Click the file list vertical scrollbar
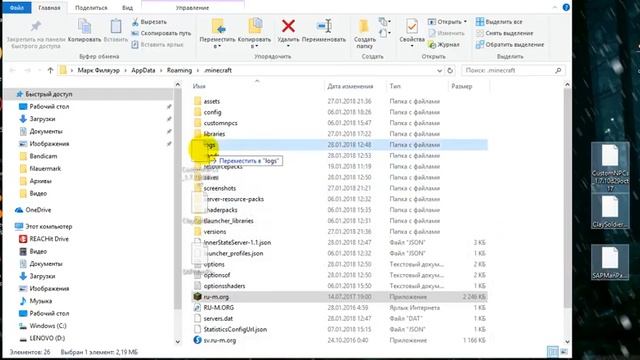The image size is (640, 360). (567, 198)
